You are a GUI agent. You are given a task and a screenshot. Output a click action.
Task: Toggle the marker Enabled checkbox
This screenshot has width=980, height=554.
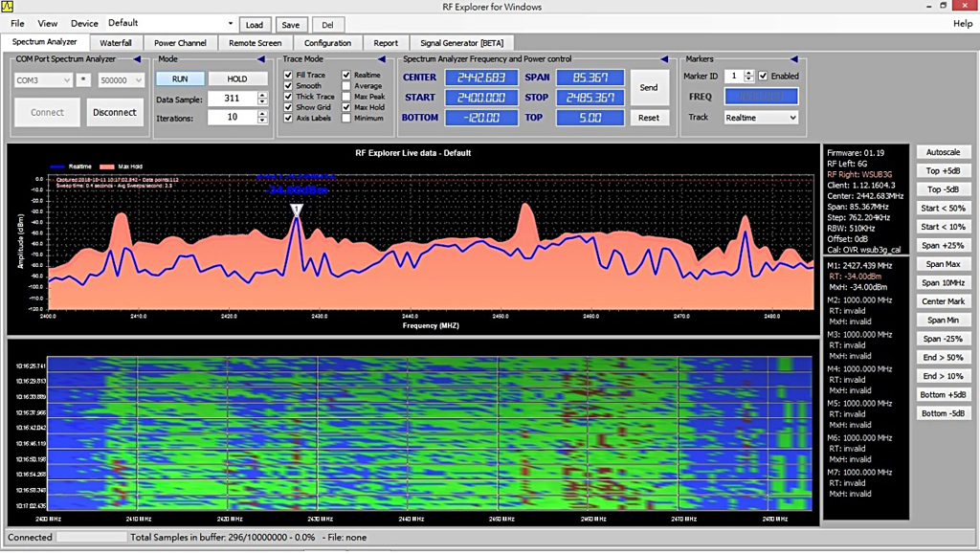tap(763, 77)
